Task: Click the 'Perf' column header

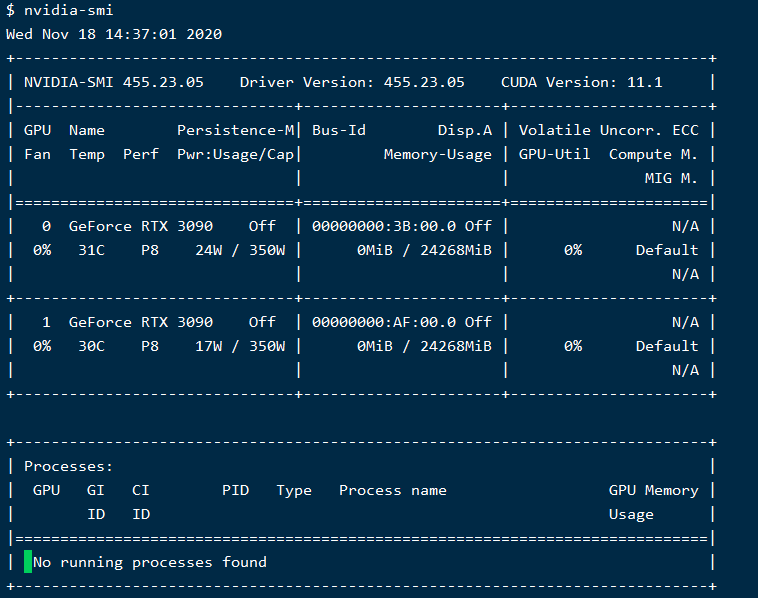Action: pyautogui.click(x=141, y=154)
